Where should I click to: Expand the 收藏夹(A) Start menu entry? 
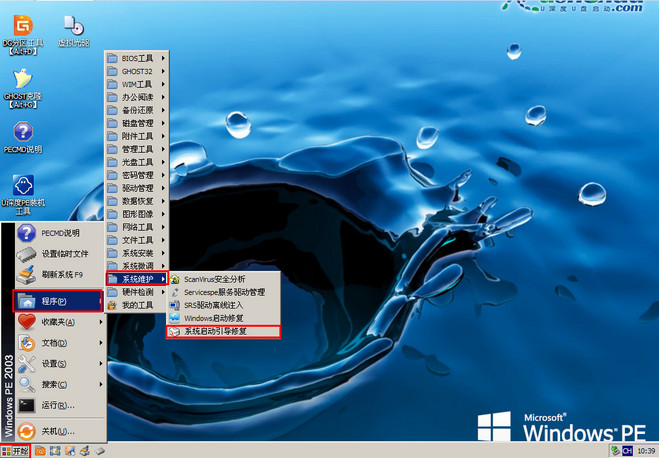click(60, 322)
